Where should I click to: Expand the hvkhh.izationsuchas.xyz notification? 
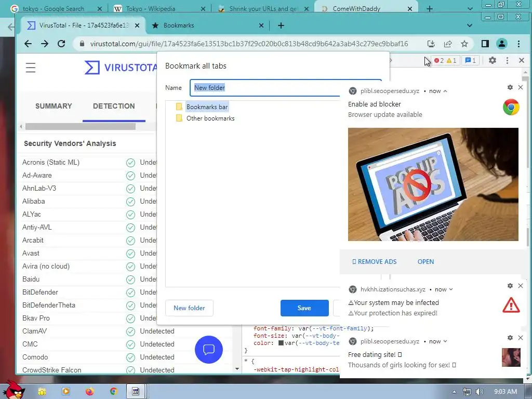click(451, 289)
